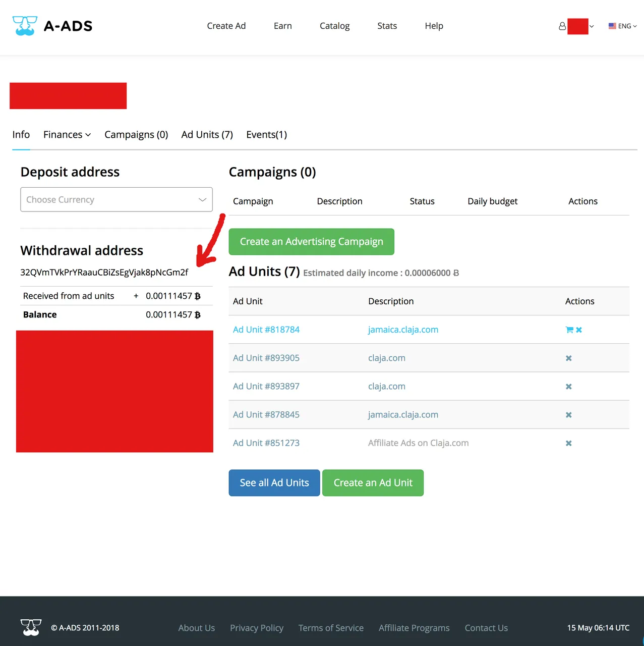
Task: Open the Stats page
Action: (387, 26)
